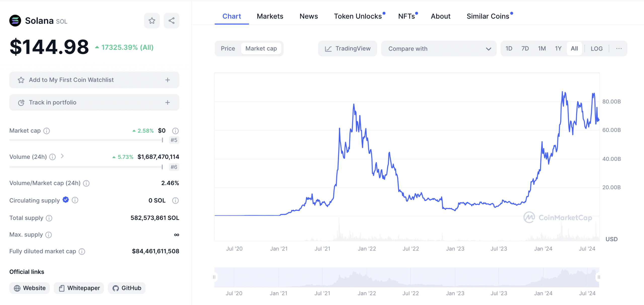This screenshot has width=644, height=305.
Task: Click the star favorite icon beside Solana
Action: click(152, 21)
